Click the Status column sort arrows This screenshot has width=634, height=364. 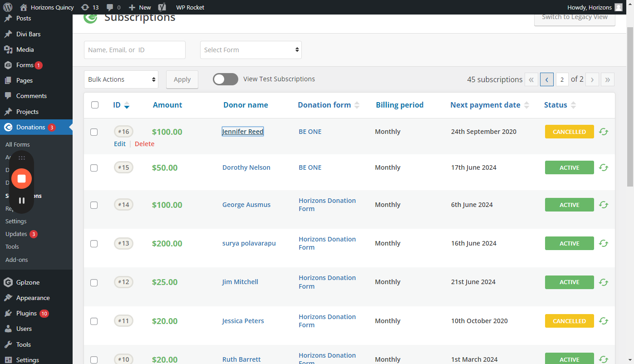pyautogui.click(x=573, y=105)
